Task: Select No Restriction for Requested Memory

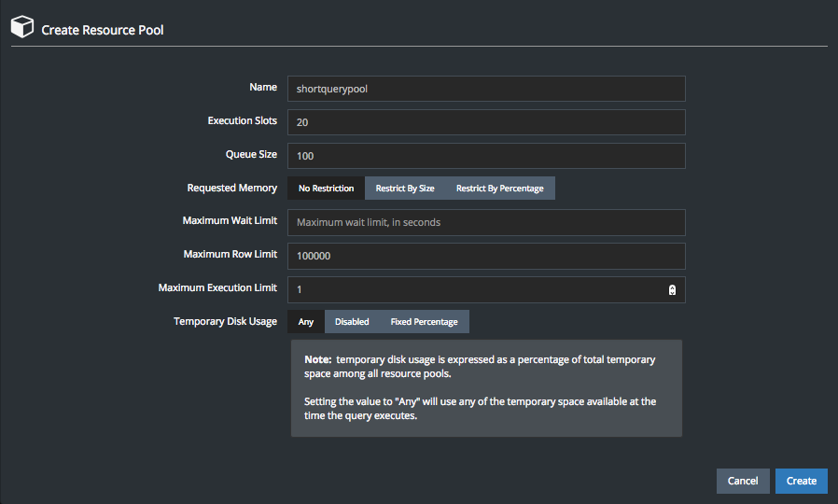Action: [x=326, y=189]
